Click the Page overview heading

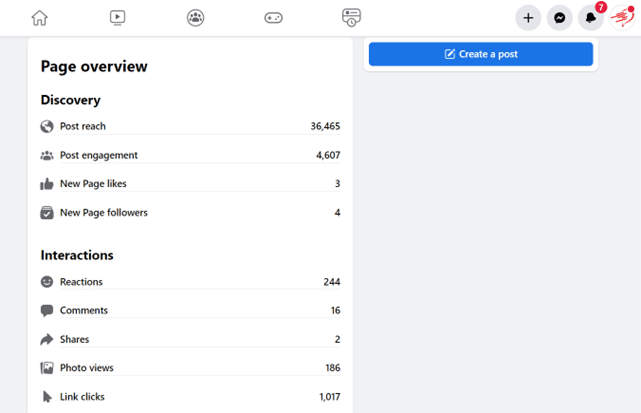click(94, 67)
